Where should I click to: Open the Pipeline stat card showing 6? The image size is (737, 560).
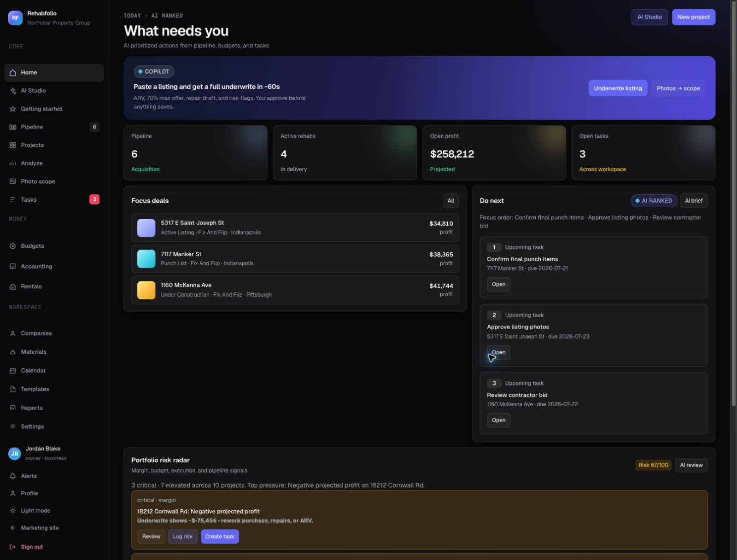(x=196, y=153)
